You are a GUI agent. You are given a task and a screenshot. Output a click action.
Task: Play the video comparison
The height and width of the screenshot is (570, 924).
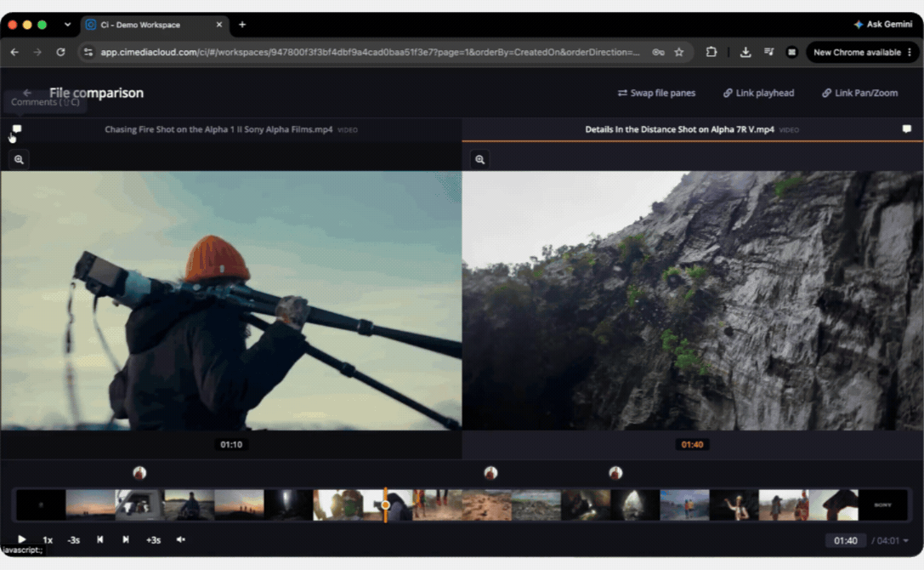click(22, 539)
